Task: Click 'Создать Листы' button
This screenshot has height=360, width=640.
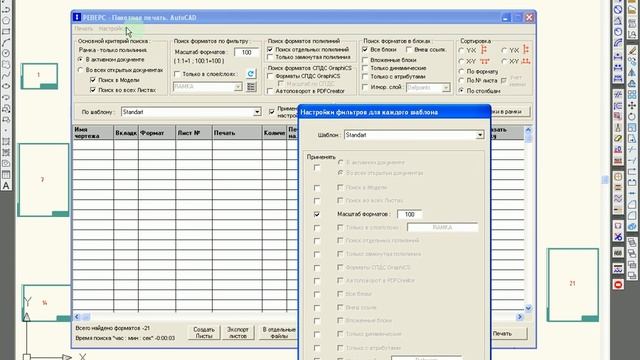Action: click(204, 333)
